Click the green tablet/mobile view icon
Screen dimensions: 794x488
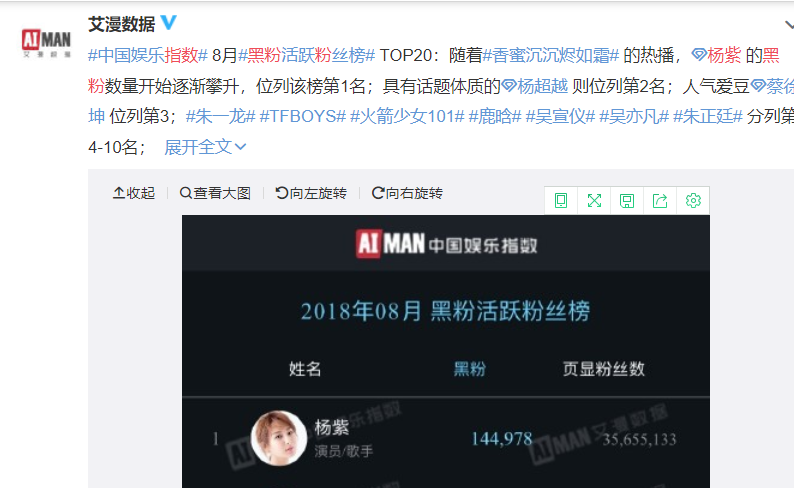click(x=561, y=201)
